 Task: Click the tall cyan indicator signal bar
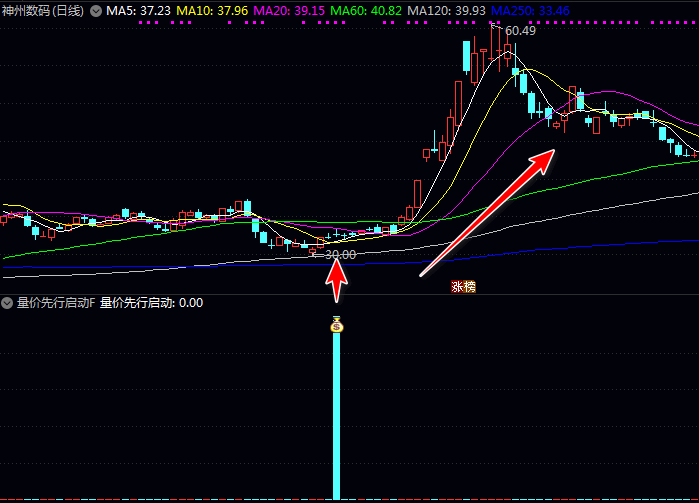pos(337,416)
